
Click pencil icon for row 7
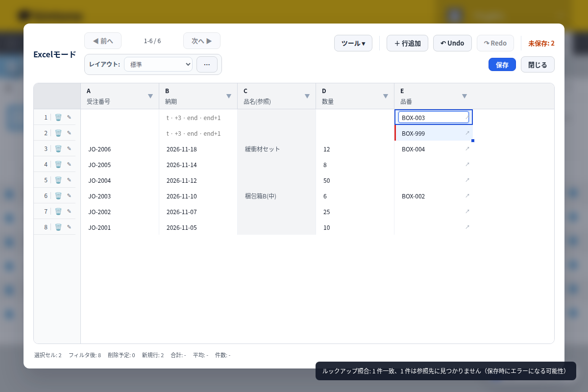(69, 212)
